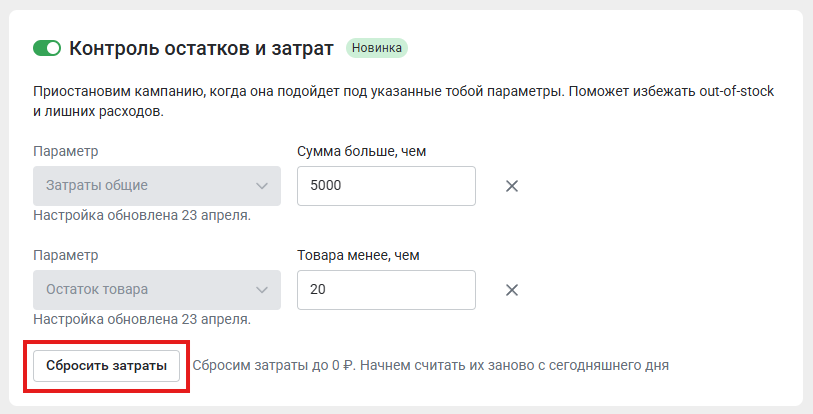Image resolution: width=813 pixels, height=414 pixels.
Task: Click the green Новинка badge
Action: [377, 48]
